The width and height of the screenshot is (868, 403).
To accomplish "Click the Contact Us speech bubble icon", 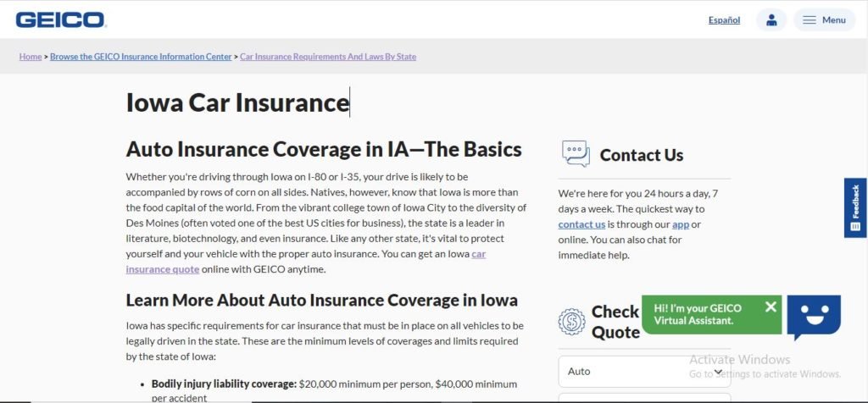I will coord(576,154).
